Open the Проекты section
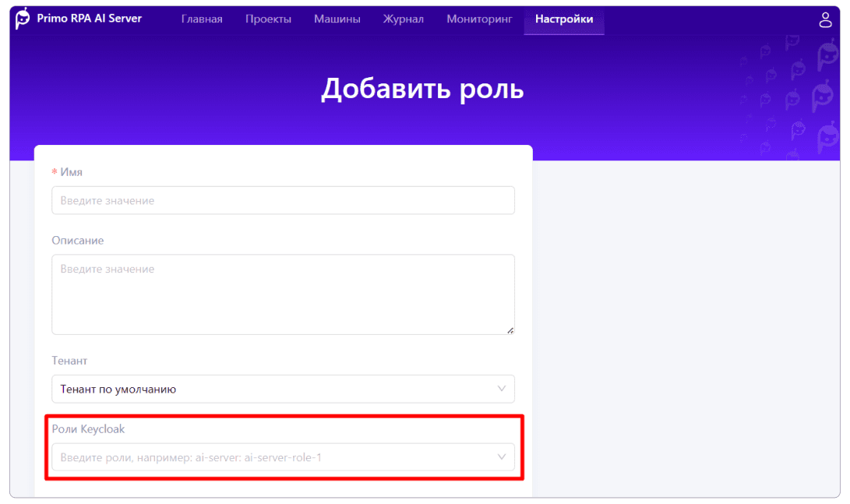Viewport: 850px width, 504px height. tap(268, 19)
